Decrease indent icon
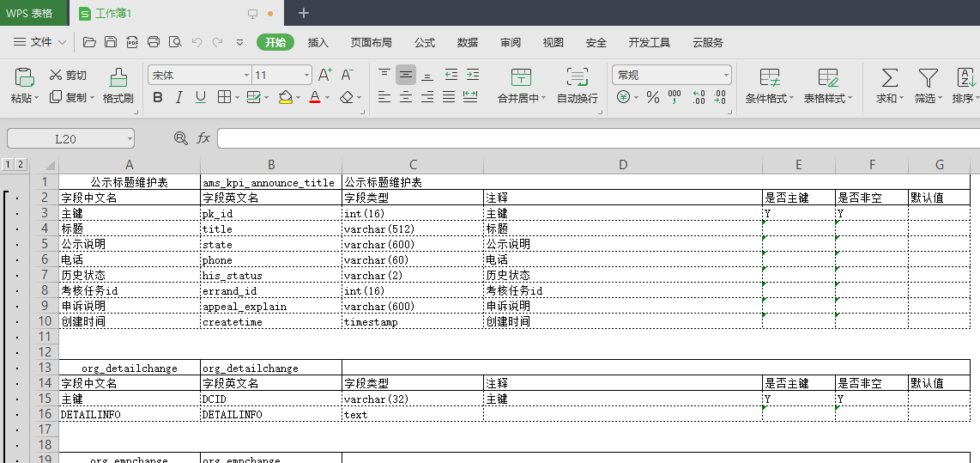This screenshot has width=980, height=463. [x=451, y=75]
